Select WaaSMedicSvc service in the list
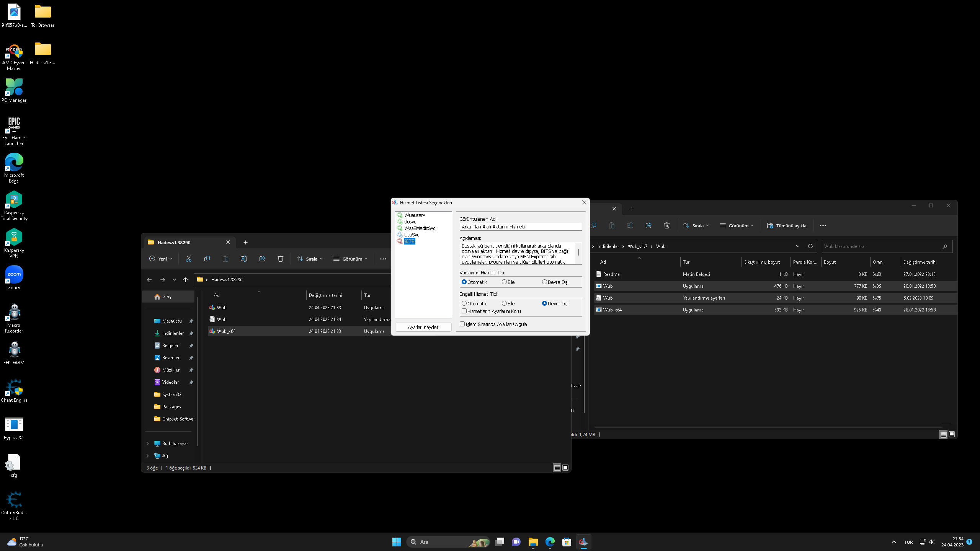The width and height of the screenshot is (980, 551). tap(420, 228)
